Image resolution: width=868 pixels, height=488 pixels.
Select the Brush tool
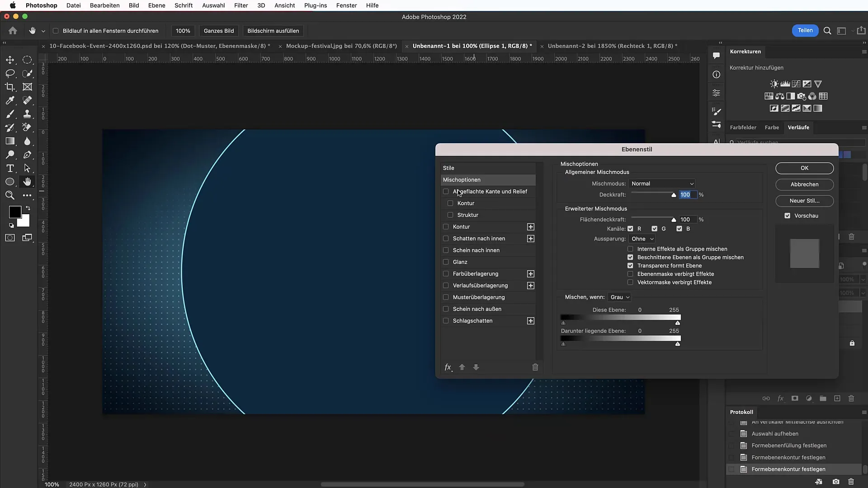pyautogui.click(x=10, y=114)
